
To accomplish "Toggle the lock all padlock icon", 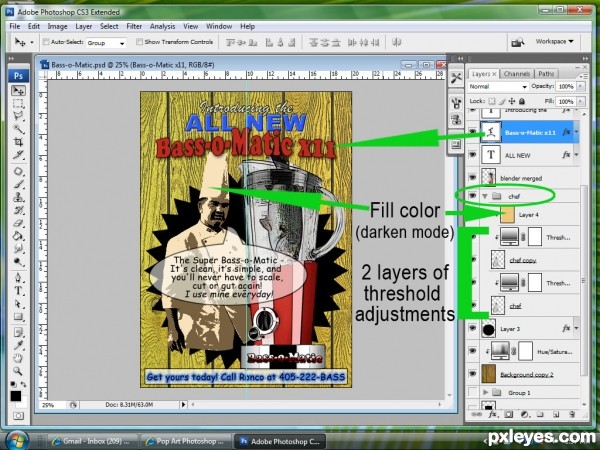I will (x=522, y=101).
